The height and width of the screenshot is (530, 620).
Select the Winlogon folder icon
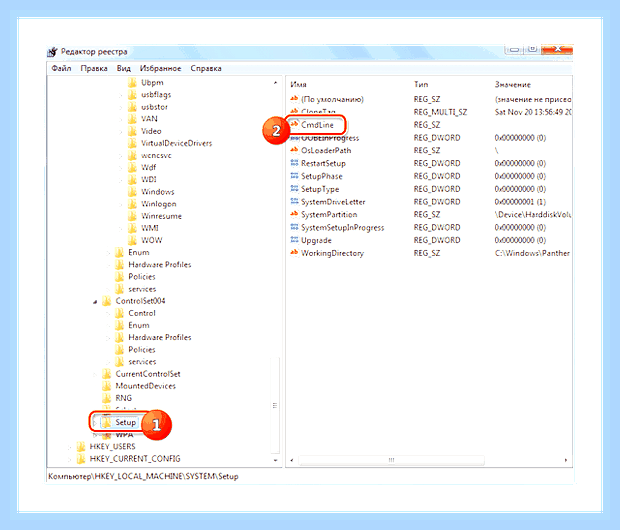(x=132, y=204)
